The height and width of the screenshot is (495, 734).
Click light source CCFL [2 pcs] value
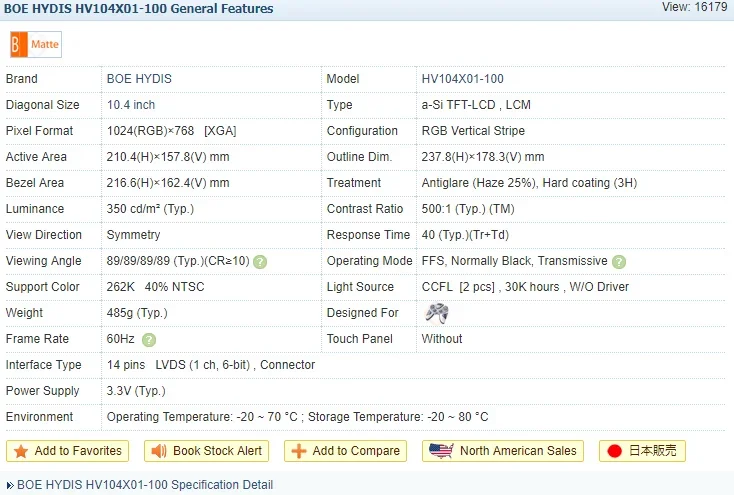525,287
